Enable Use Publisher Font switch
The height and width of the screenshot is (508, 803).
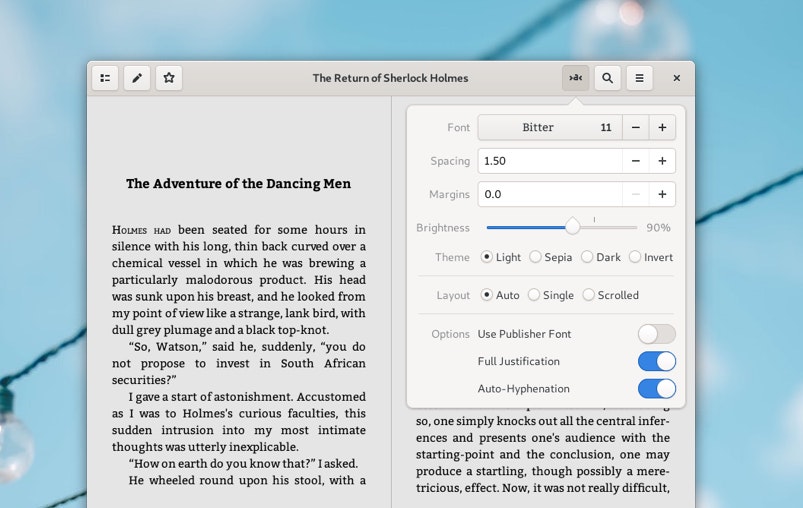[657, 334]
